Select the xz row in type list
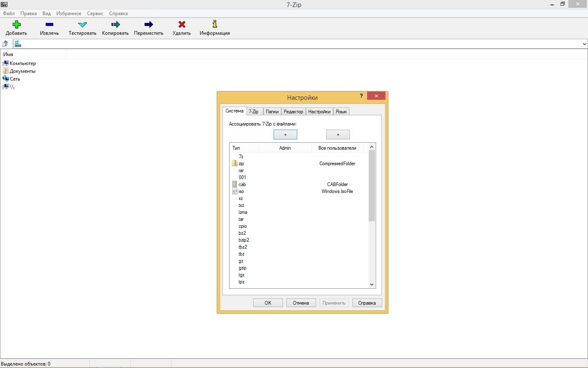This screenshot has width=588, height=368. point(298,198)
